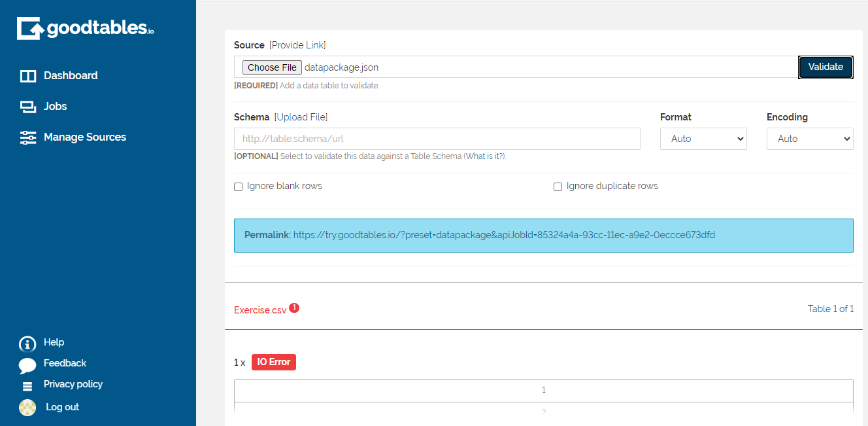Viewport: 868px width, 426px height.
Task: Click the red error count badge
Action: tap(294, 308)
